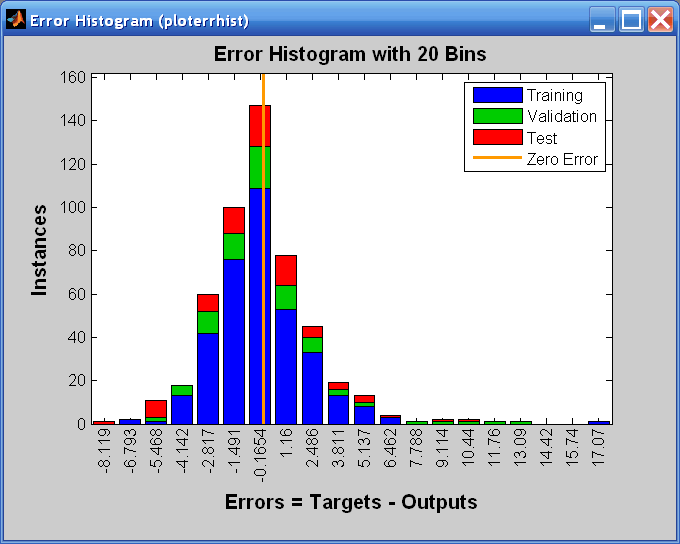Select the Test legend label
680x544 pixels.
542,138
